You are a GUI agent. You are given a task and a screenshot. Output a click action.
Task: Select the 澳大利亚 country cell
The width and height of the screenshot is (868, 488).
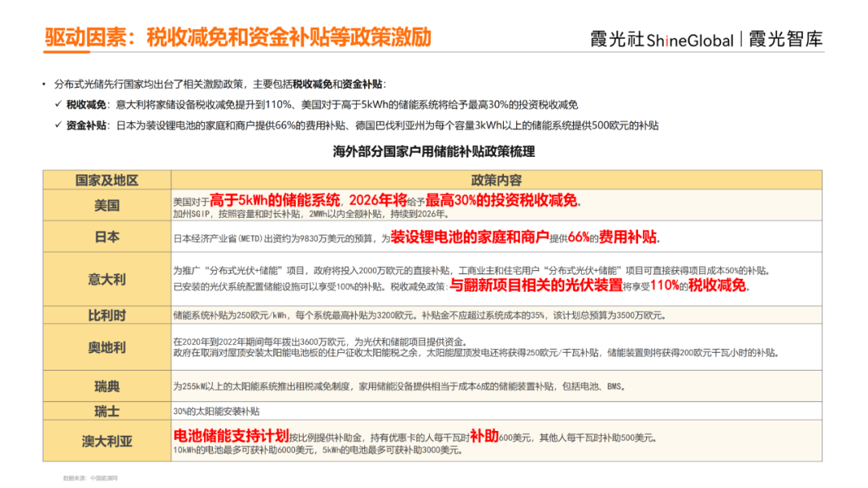pos(107,441)
